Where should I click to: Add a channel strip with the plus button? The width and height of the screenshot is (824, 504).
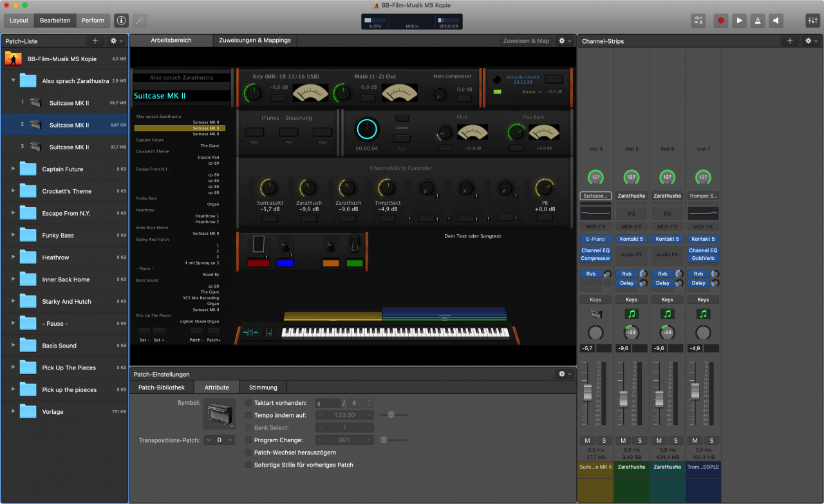click(x=790, y=41)
